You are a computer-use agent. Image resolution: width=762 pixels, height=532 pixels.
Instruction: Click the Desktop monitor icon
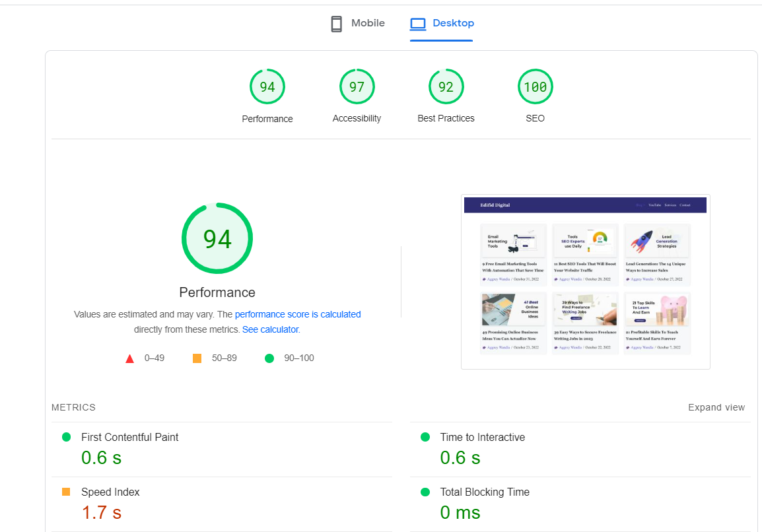(418, 24)
